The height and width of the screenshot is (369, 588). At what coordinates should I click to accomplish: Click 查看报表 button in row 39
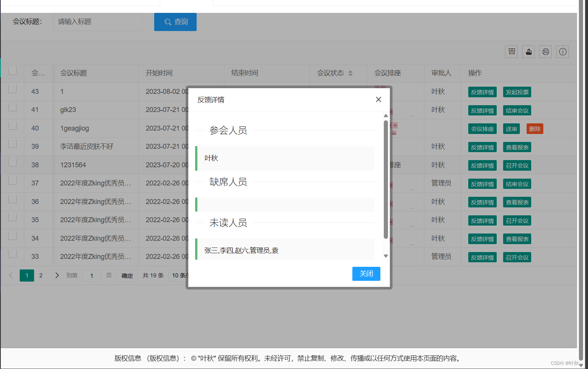[x=517, y=147]
